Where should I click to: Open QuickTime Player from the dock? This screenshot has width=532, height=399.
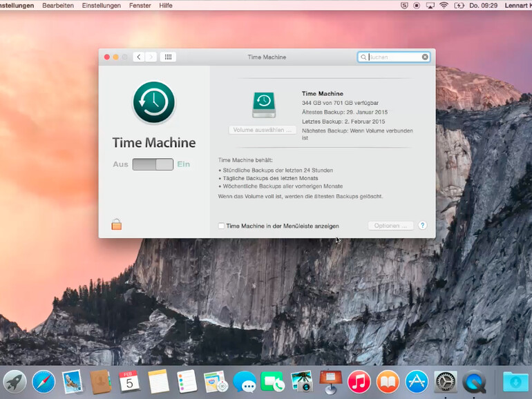(474, 382)
